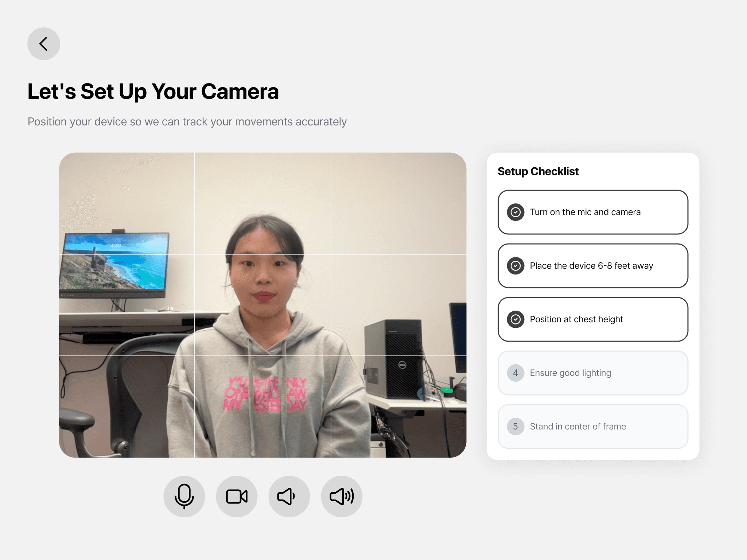Go back using the arrow button

[x=44, y=44]
